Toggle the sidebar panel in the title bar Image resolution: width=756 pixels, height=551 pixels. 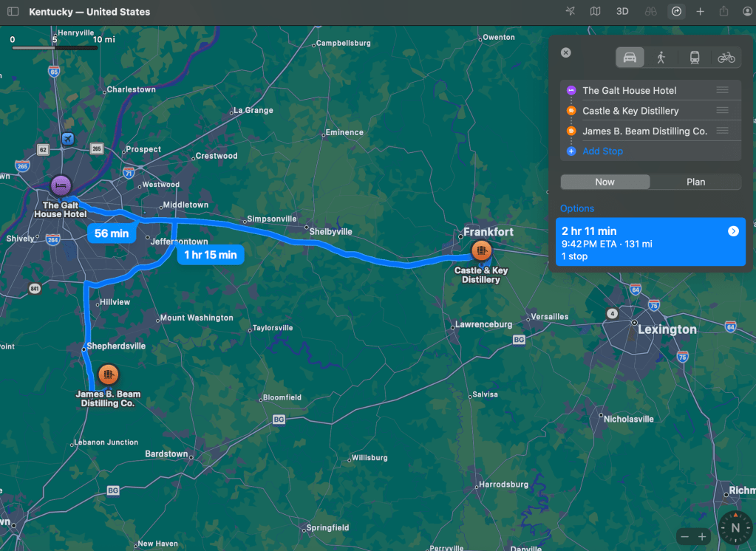pos(13,12)
